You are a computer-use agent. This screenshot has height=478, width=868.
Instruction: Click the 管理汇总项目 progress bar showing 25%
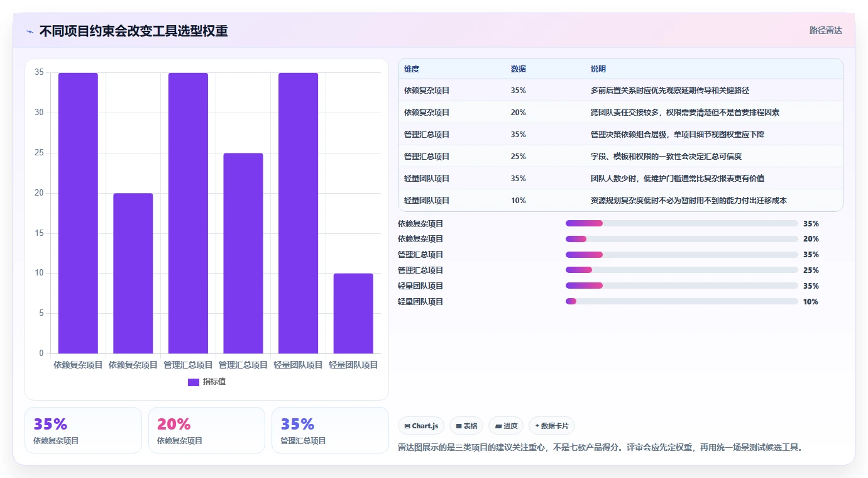click(682, 270)
